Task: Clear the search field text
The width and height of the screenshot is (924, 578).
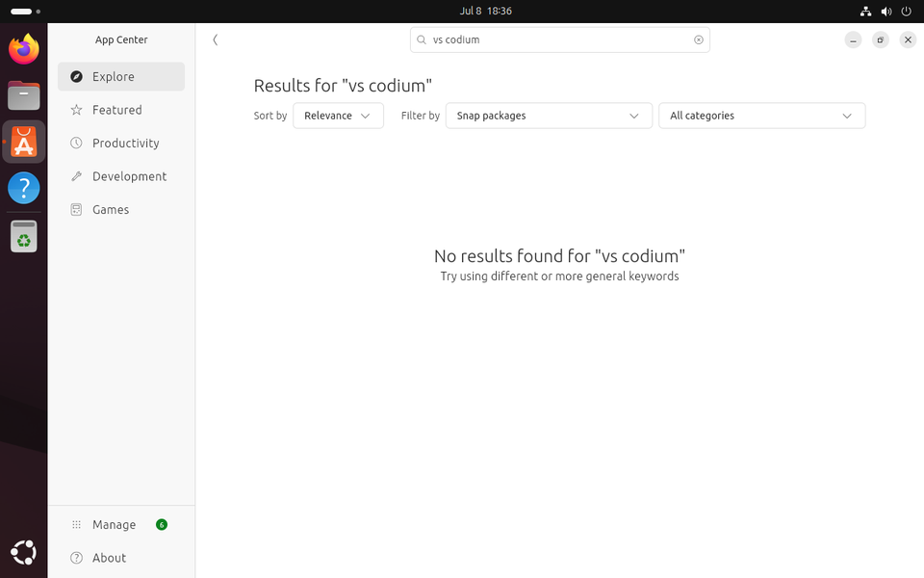Action: click(x=699, y=39)
